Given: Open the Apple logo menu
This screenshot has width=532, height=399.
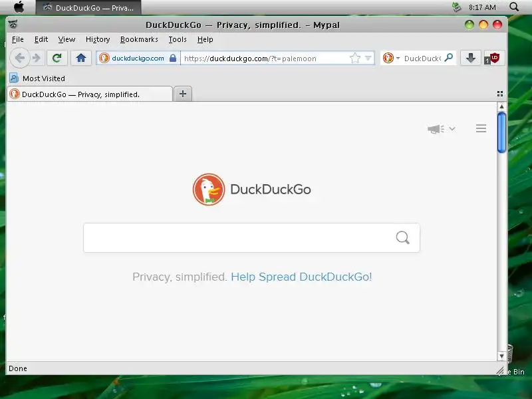Looking at the screenshot, I should 19,7.
